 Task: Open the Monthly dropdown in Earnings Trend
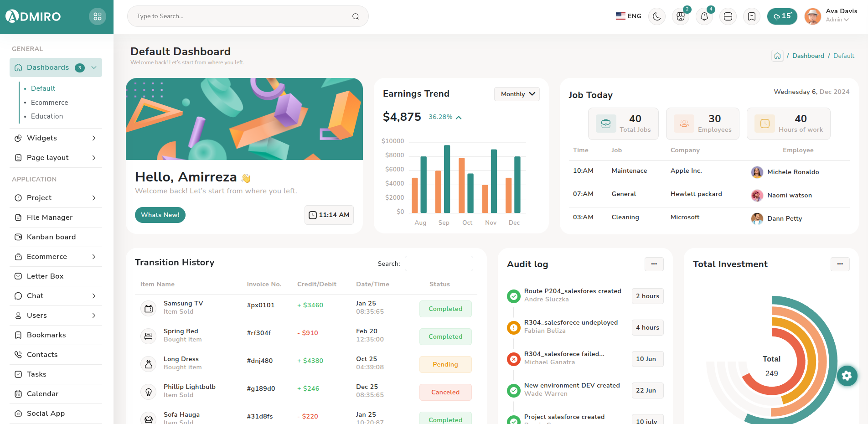[517, 94]
